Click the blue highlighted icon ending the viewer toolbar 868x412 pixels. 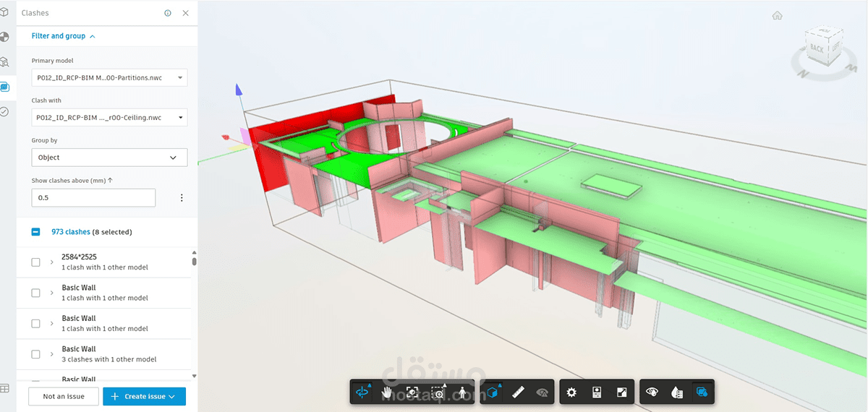point(701,392)
